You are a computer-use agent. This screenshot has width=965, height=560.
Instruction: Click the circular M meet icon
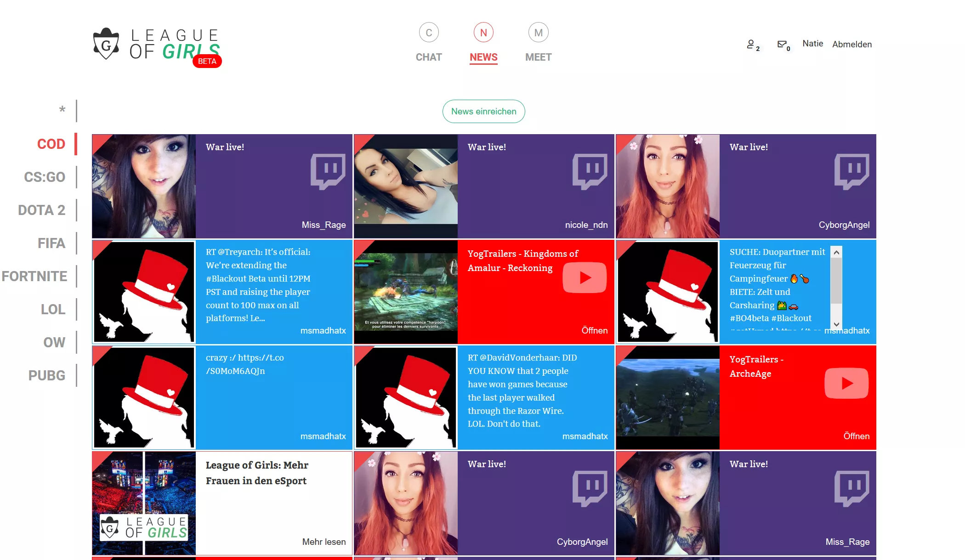[x=538, y=33]
